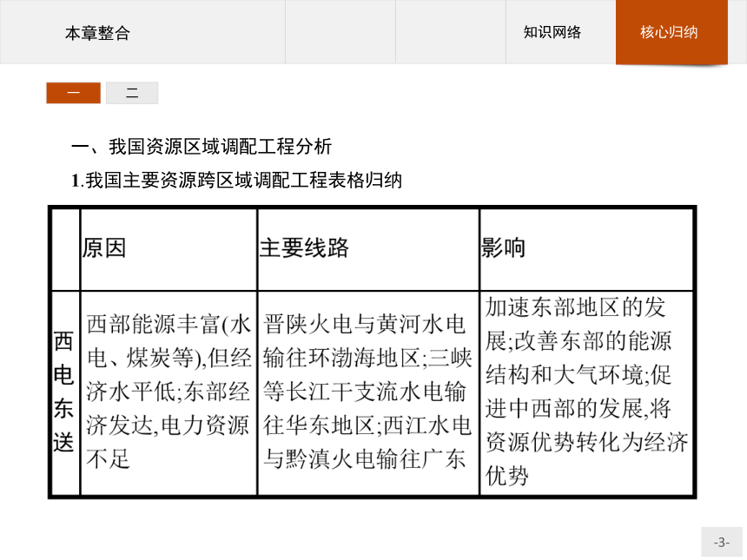Switch to section 二 button

click(132, 92)
